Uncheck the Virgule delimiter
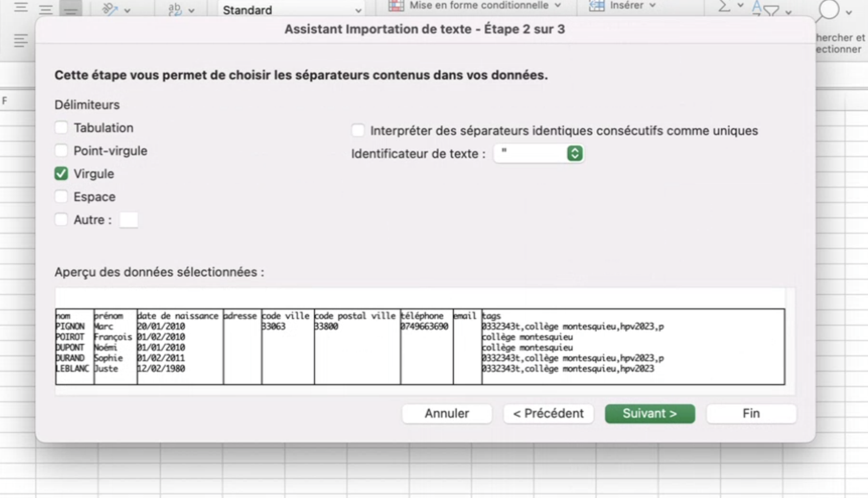Viewport: 868px width, 498px height. coord(61,174)
